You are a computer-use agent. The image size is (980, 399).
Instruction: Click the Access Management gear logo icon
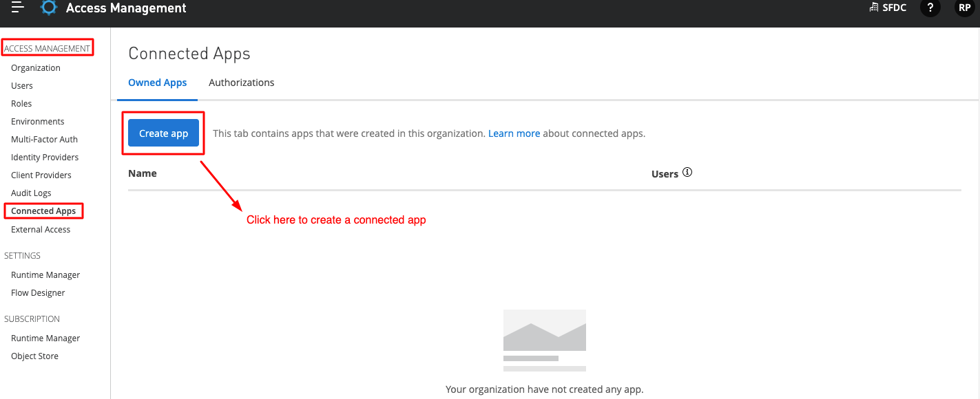pyautogui.click(x=47, y=8)
